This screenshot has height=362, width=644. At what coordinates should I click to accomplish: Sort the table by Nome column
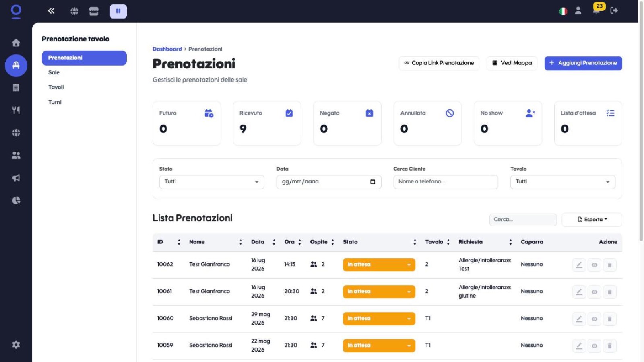(216, 242)
